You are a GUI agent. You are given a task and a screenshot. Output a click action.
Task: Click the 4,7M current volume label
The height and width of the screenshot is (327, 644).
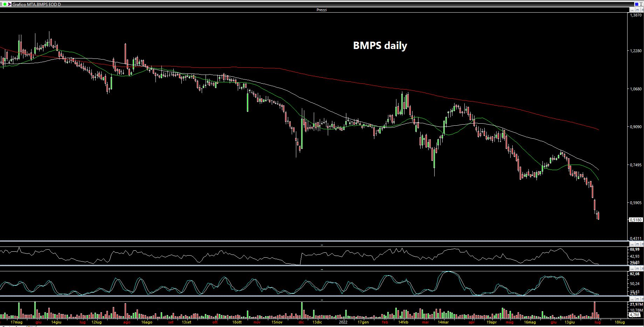click(634, 315)
